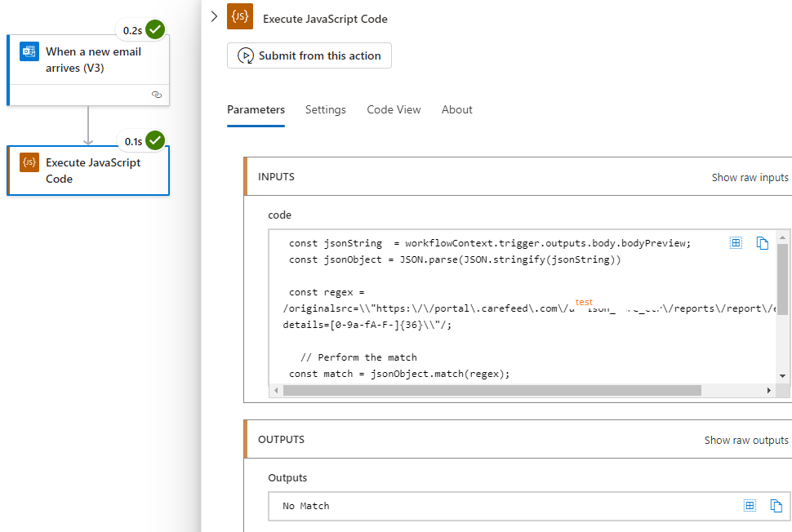Click the 'No Match' output text

(306, 506)
